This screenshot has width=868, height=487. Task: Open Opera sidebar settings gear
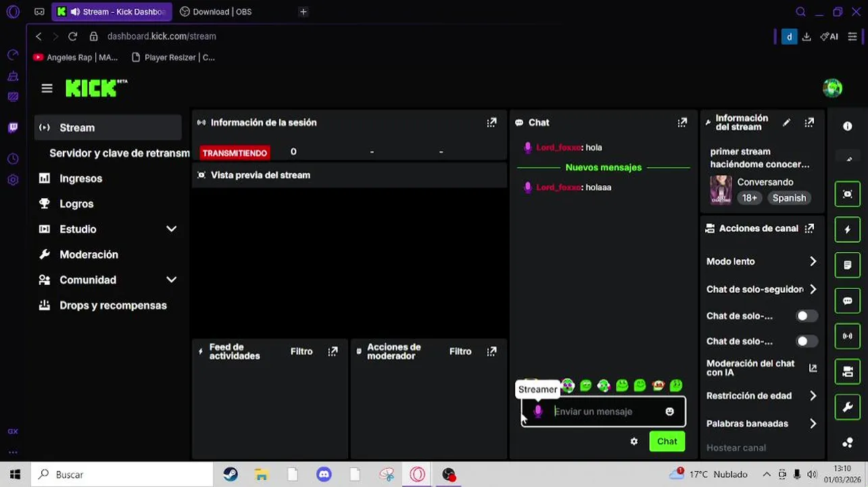(13, 180)
